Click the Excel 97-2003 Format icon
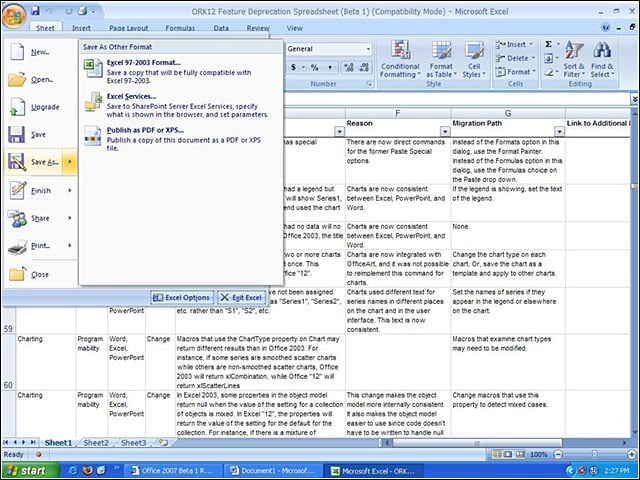640x480 pixels. coord(93,68)
